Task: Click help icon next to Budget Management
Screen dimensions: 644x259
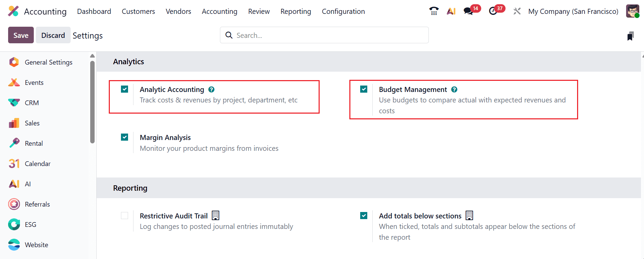Action: pyautogui.click(x=454, y=90)
